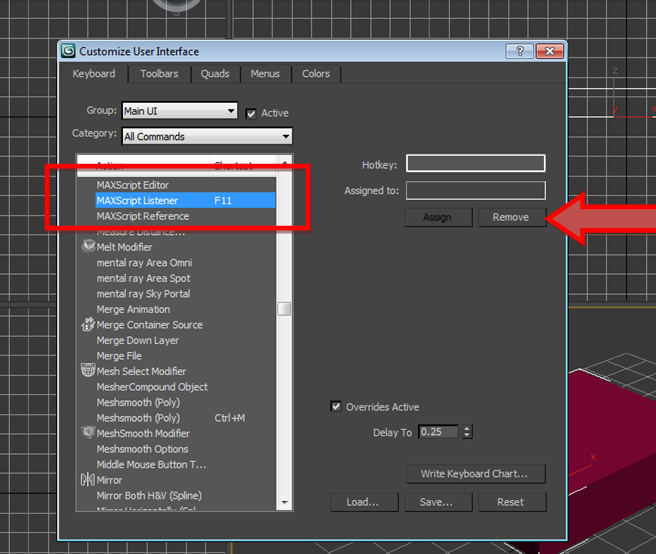Click the Merge Container Source icon

(88, 324)
